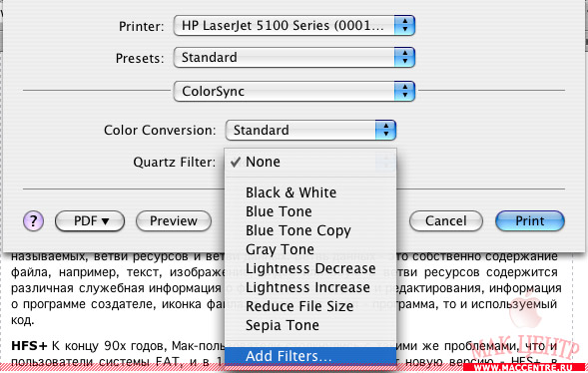Click the blue Print button
Screen dimensions: 588x373
530,221
